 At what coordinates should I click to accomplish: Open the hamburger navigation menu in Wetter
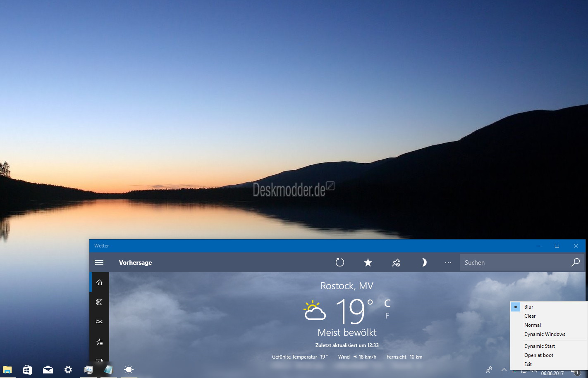99,262
